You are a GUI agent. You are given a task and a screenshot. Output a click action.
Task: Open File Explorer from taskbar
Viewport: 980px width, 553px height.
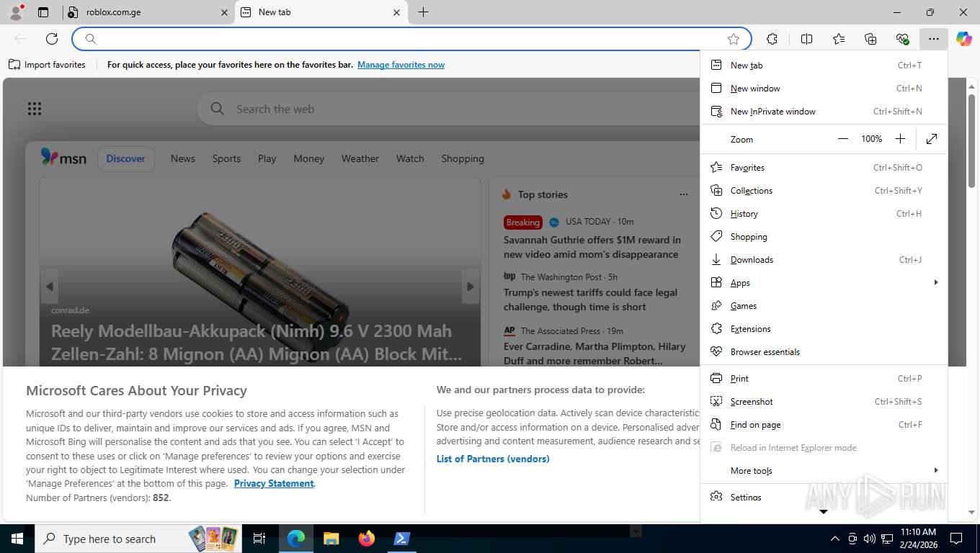331,539
